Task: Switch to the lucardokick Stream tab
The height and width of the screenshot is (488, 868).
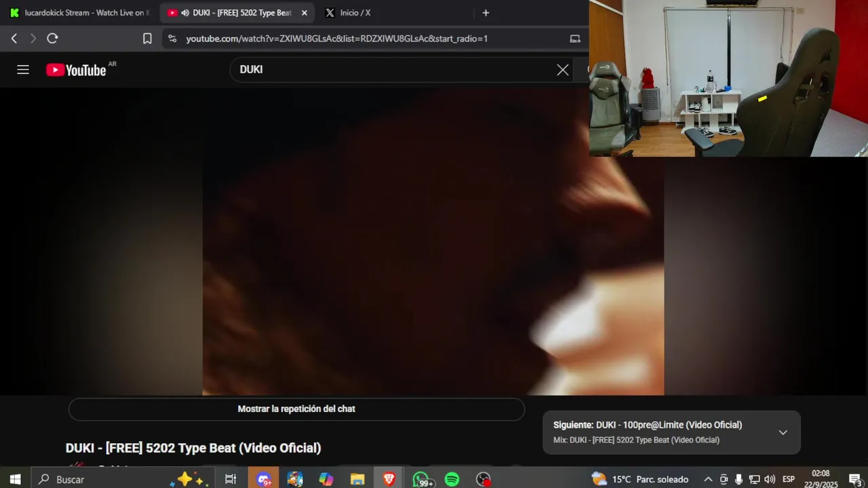Action: pyautogui.click(x=80, y=13)
